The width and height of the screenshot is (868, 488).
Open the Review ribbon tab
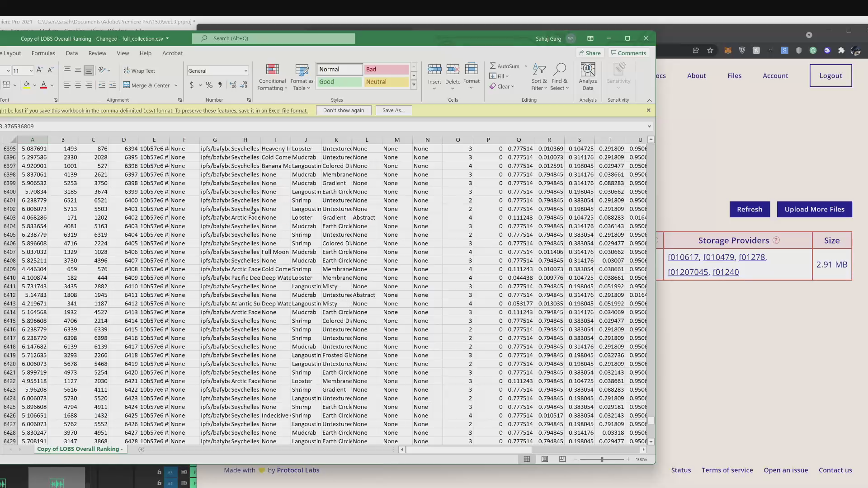click(97, 53)
